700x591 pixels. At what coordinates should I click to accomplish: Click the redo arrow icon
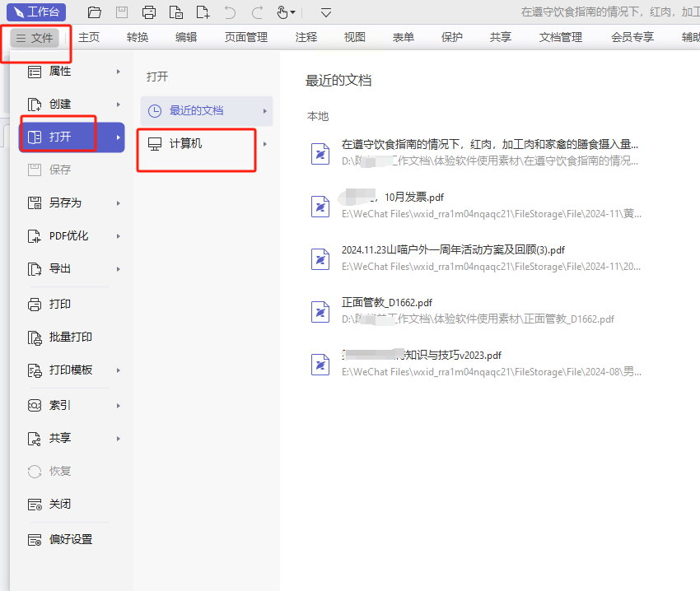(257, 12)
